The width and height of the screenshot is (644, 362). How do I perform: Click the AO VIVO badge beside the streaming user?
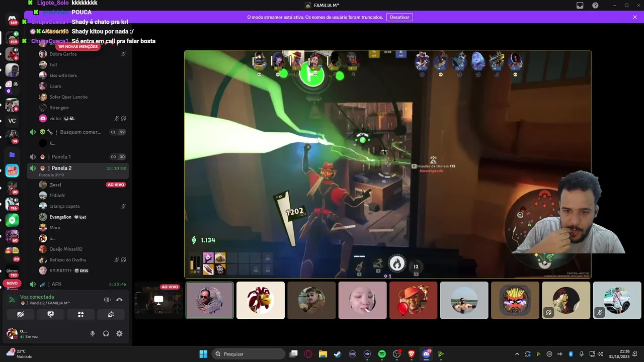116,185
